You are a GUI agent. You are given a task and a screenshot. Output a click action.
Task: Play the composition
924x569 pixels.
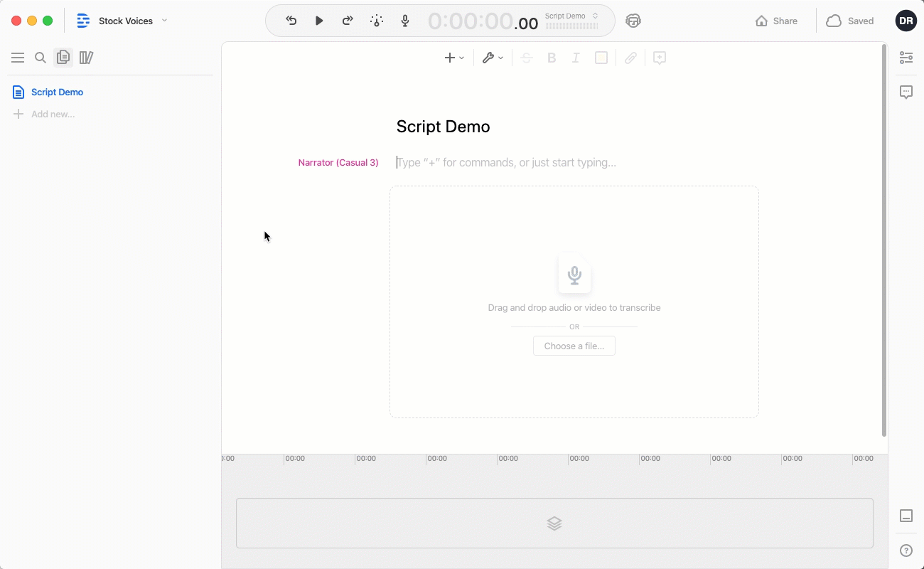[x=319, y=21]
